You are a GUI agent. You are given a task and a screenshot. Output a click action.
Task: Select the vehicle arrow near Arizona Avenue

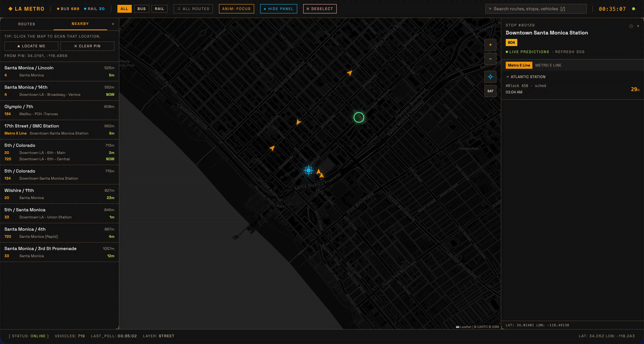(298, 122)
